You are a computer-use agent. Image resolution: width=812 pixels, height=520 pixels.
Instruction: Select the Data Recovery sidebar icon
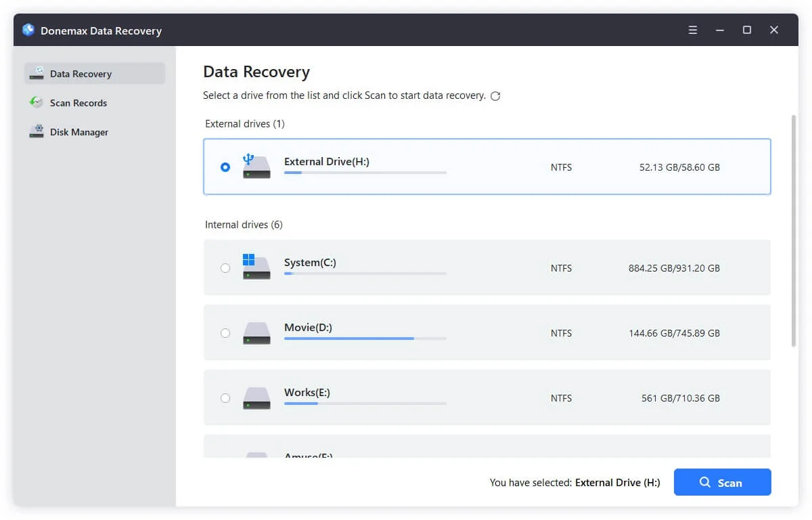click(x=36, y=73)
